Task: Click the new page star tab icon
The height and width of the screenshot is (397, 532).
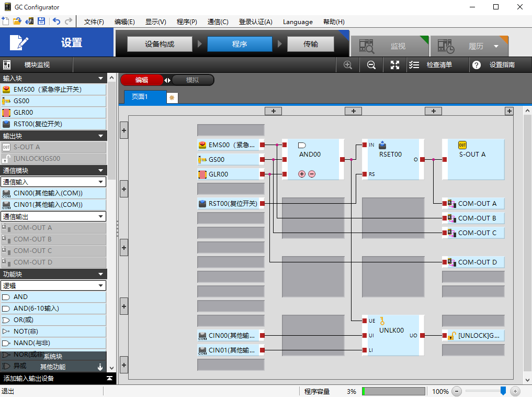Action: click(x=172, y=97)
